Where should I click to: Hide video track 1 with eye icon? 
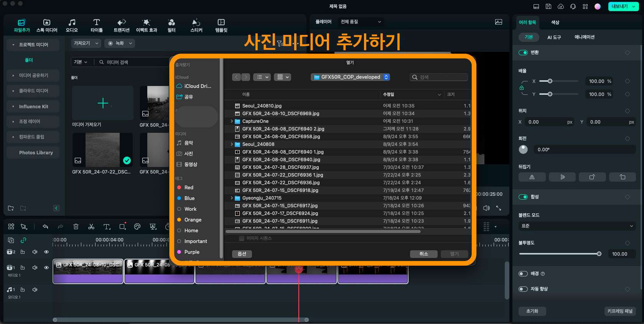click(x=46, y=268)
